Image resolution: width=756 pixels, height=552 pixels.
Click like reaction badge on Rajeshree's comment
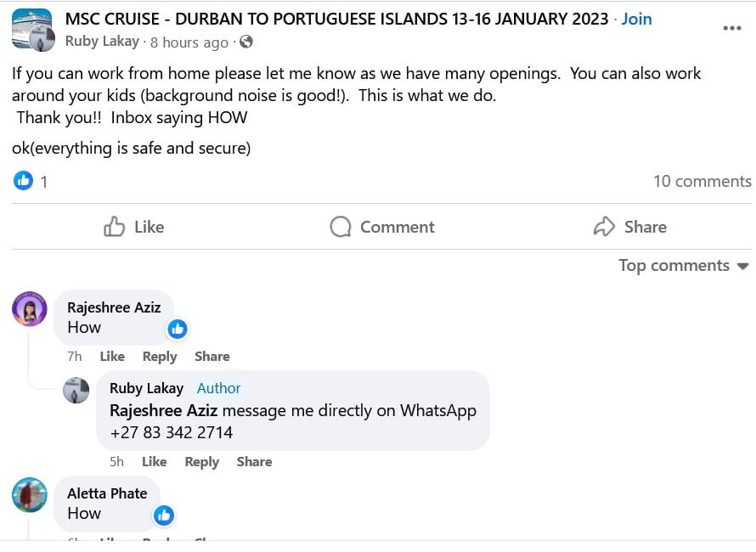(177, 329)
